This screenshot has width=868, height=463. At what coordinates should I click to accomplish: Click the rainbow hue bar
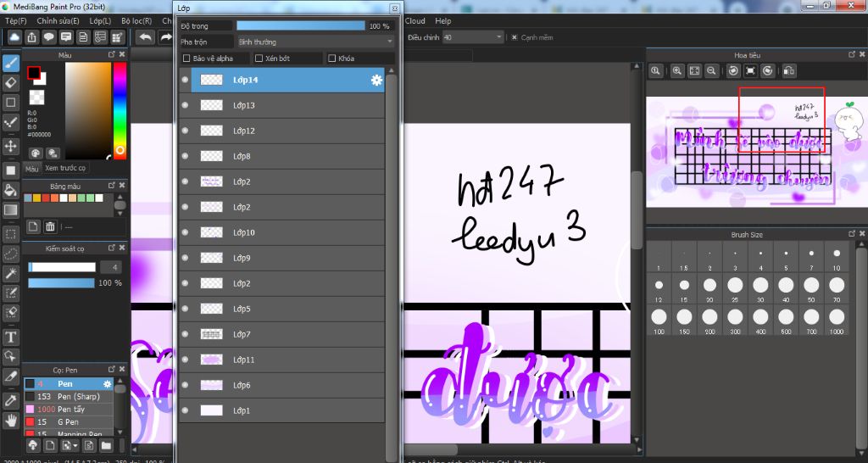pyautogui.click(x=120, y=110)
